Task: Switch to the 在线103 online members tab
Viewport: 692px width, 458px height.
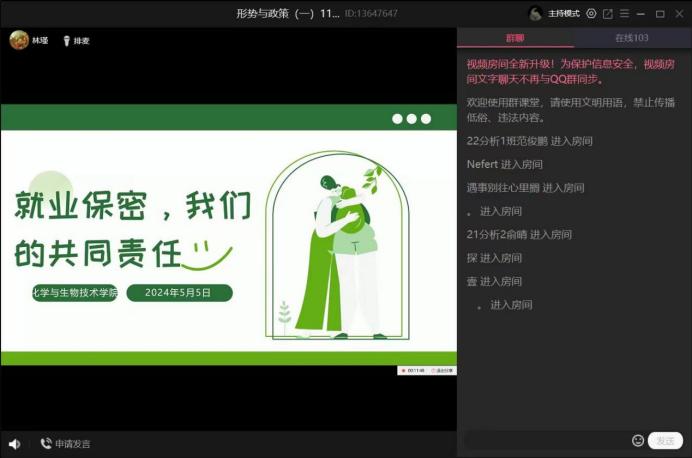Action: click(x=632, y=37)
